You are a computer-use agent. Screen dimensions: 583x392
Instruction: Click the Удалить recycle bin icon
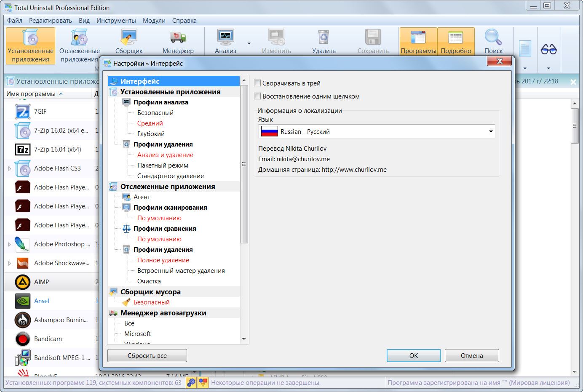[x=324, y=37]
